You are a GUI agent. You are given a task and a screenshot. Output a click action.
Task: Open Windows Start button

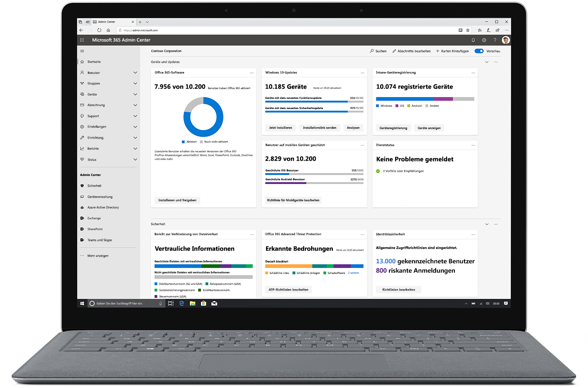[82, 303]
